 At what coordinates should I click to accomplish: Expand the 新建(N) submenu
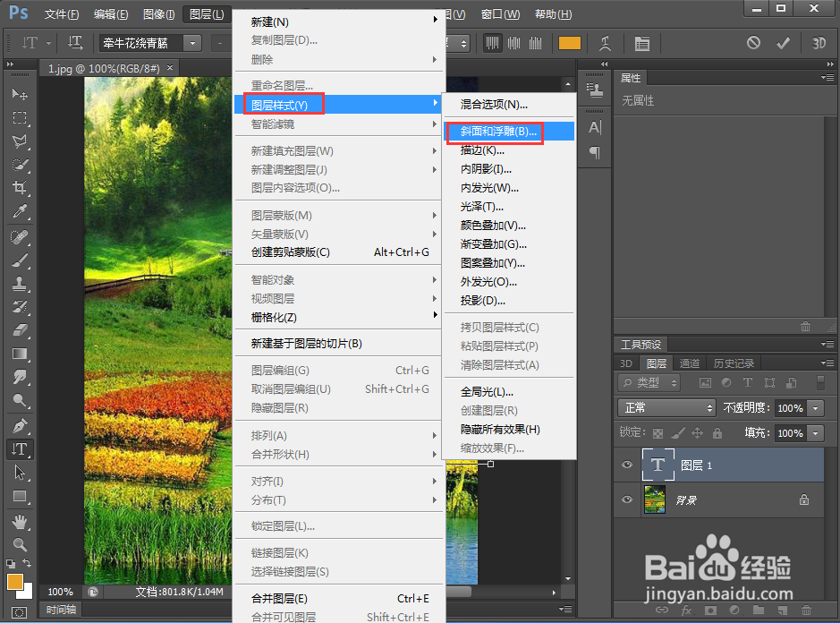[x=340, y=21]
